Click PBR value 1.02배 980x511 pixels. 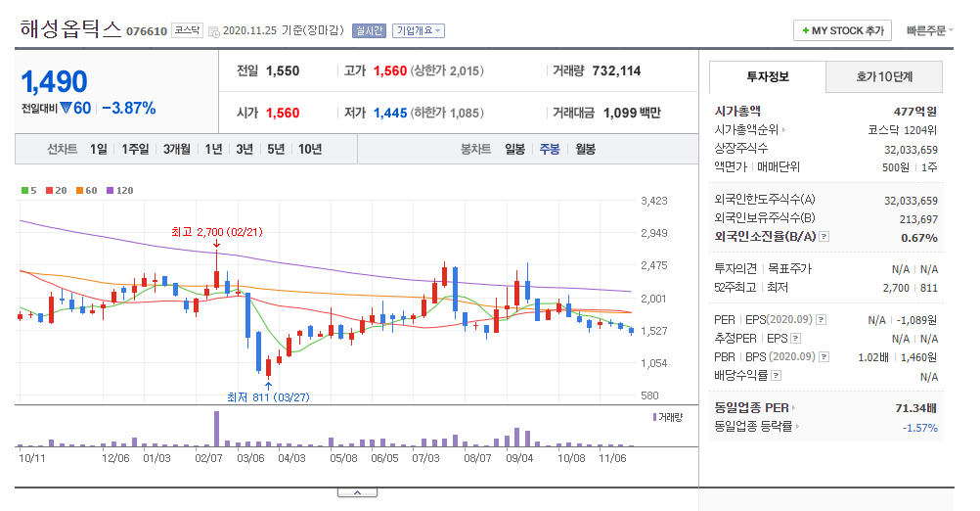click(873, 357)
